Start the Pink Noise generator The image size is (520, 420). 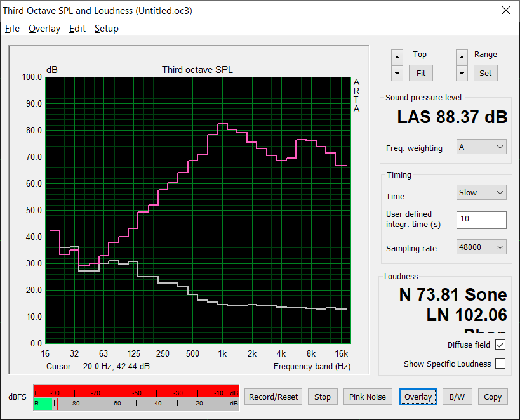tap(368, 397)
